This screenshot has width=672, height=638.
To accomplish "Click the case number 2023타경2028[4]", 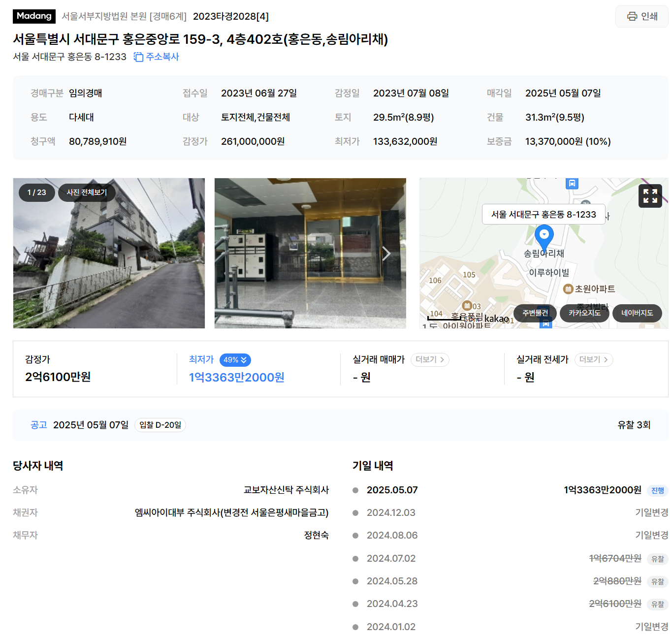I will [231, 16].
